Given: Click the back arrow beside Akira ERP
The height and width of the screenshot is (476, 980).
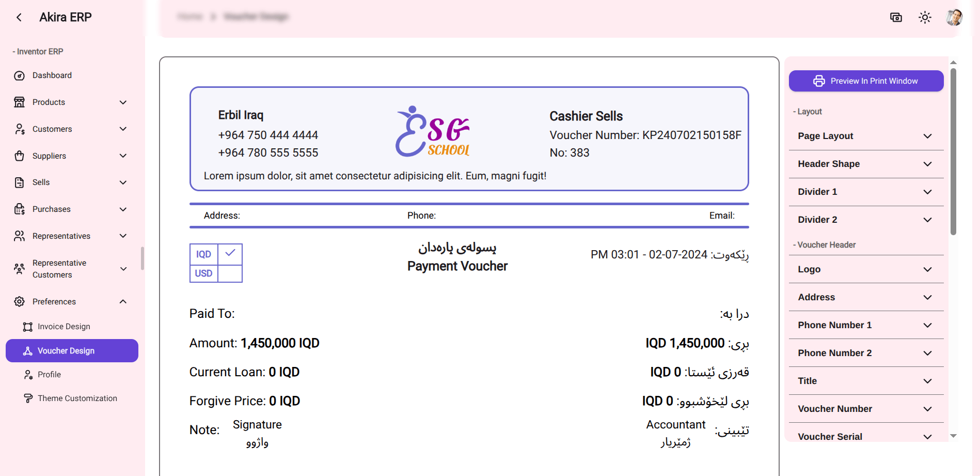Looking at the screenshot, I should [19, 18].
